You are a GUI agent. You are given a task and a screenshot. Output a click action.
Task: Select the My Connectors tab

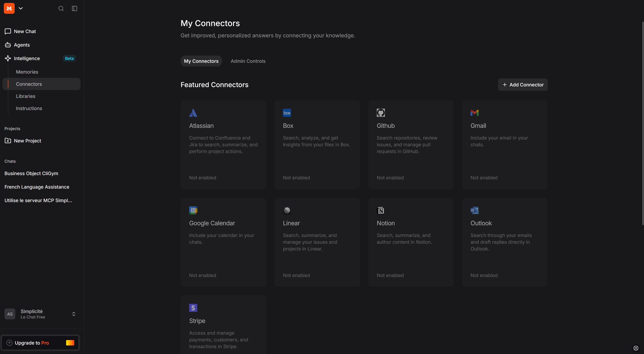click(201, 61)
